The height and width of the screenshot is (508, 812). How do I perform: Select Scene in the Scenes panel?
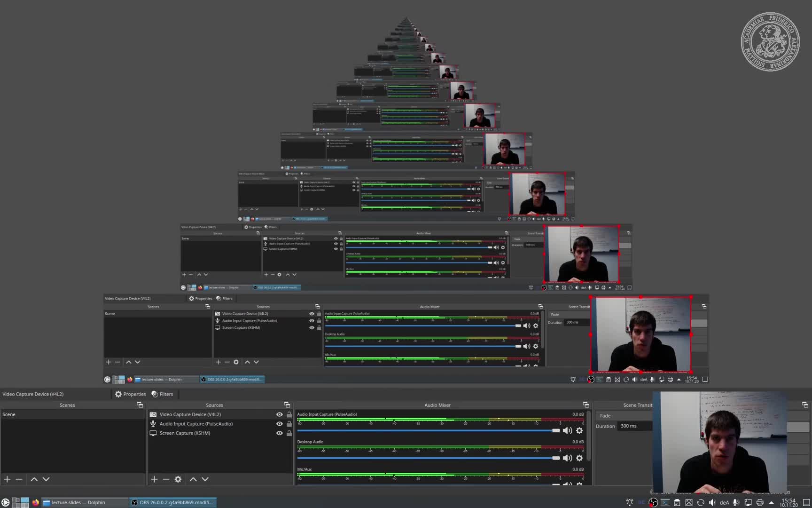8,414
